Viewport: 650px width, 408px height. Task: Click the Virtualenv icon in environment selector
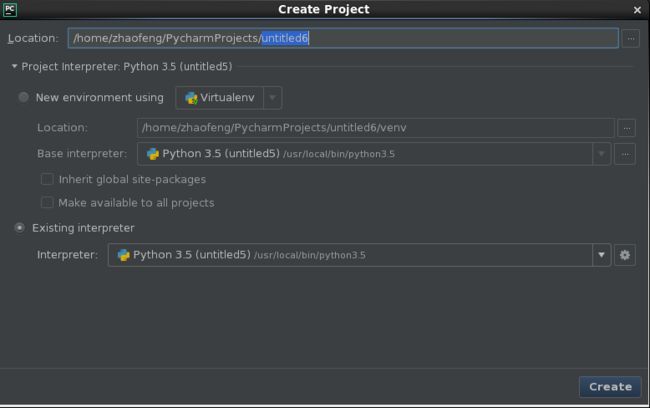[191, 98]
